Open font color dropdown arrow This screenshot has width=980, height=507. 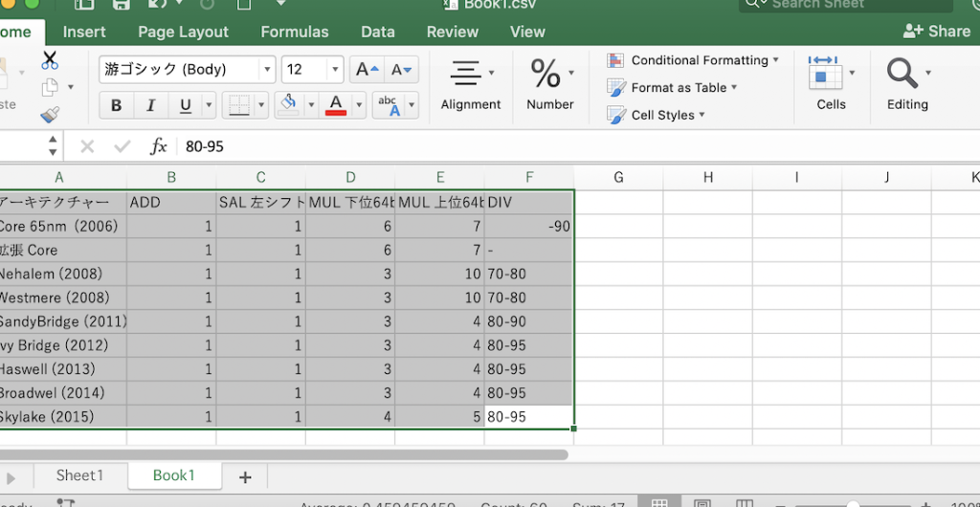(359, 105)
